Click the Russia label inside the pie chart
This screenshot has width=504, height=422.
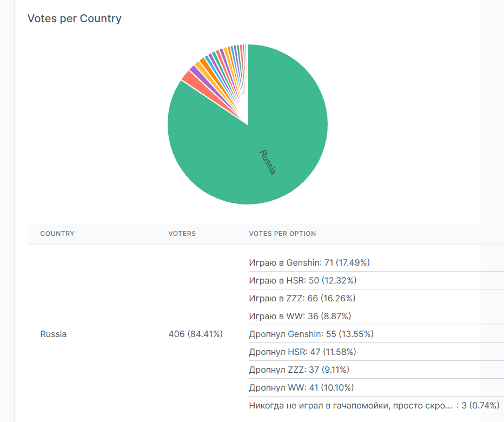click(268, 162)
